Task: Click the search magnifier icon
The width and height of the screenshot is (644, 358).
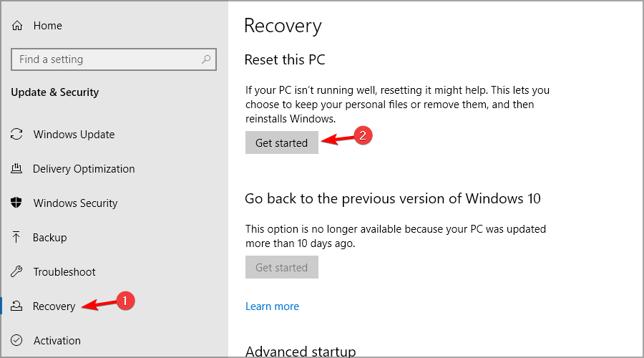Action: click(x=206, y=59)
